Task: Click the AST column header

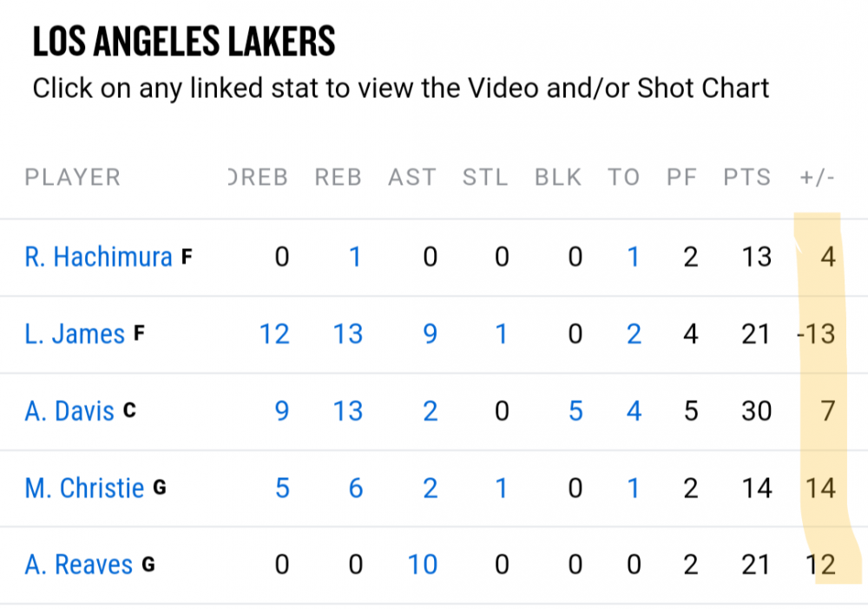Action: 412,178
